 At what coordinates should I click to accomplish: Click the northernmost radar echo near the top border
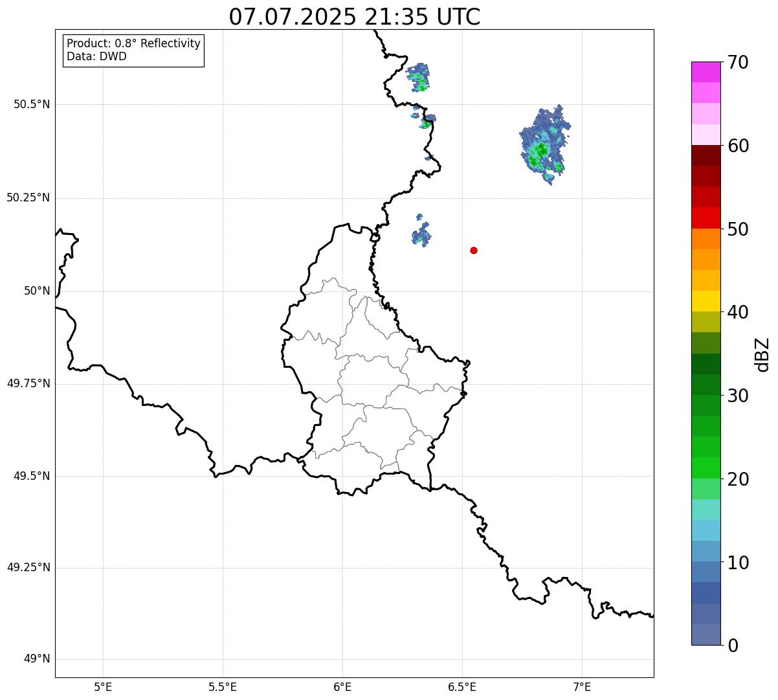(418, 77)
